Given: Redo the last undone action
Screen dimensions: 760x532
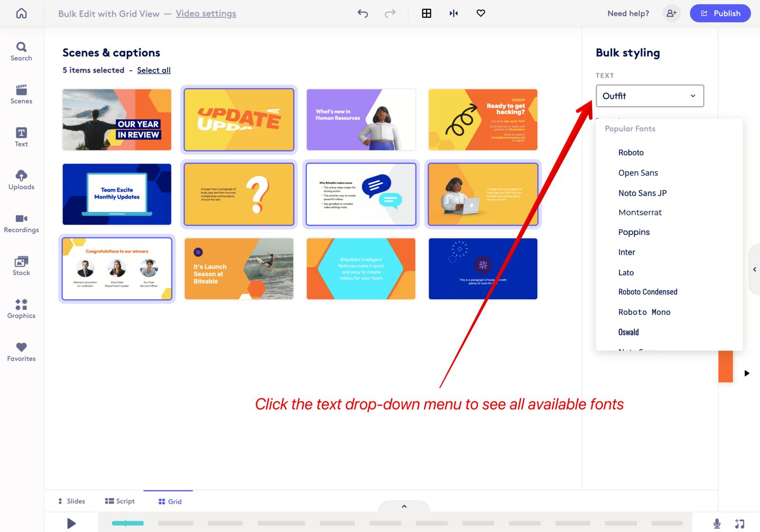Looking at the screenshot, I should tap(390, 13).
